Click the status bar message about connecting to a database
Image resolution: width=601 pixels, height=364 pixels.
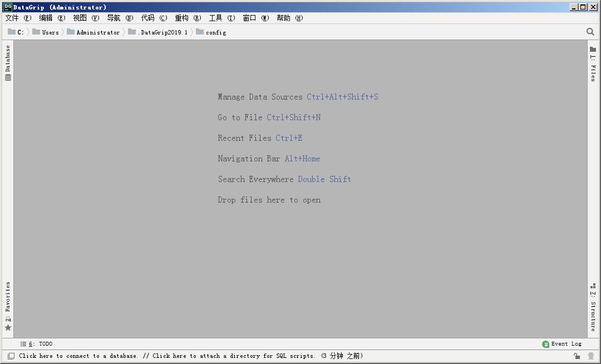pyautogui.click(x=191, y=356)
